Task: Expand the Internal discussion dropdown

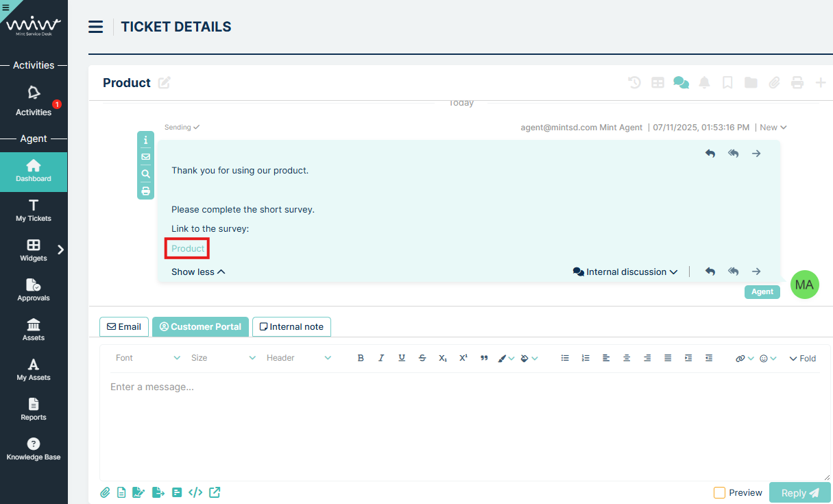Action: tap(625, 272)
